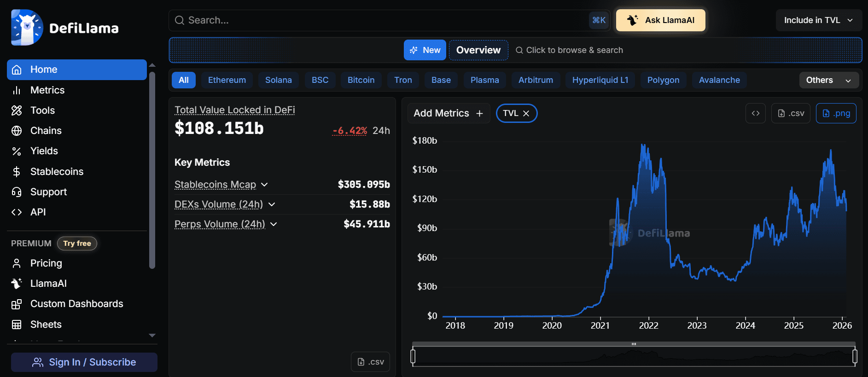Switch to the Bitcoin chain tab

(361, 80)
